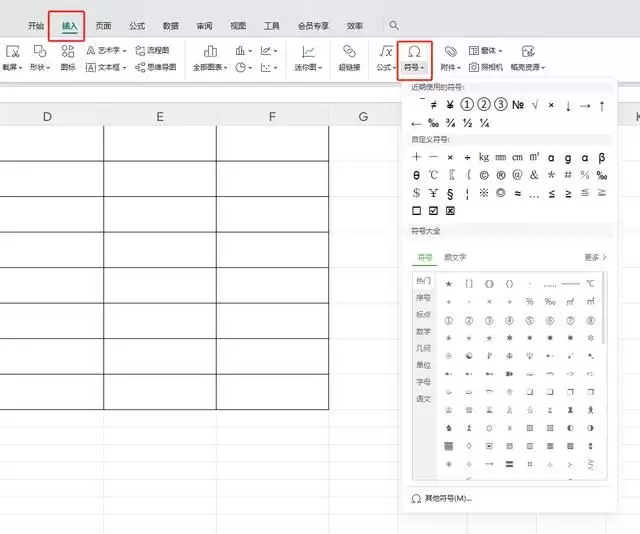The width and height of the screenshot is (640, 534).
Task: Insert the empty square box symbol
Action: pyautogui.click(x=416, y=211)
